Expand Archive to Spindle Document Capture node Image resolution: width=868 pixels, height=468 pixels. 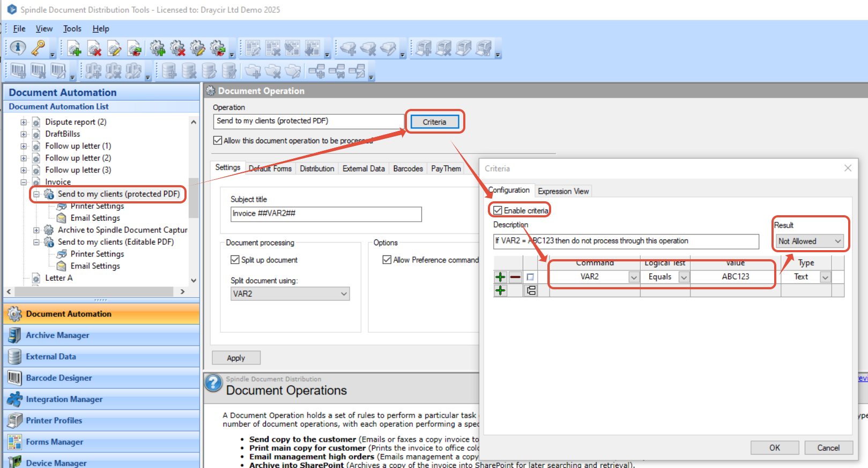click(36, 230)
